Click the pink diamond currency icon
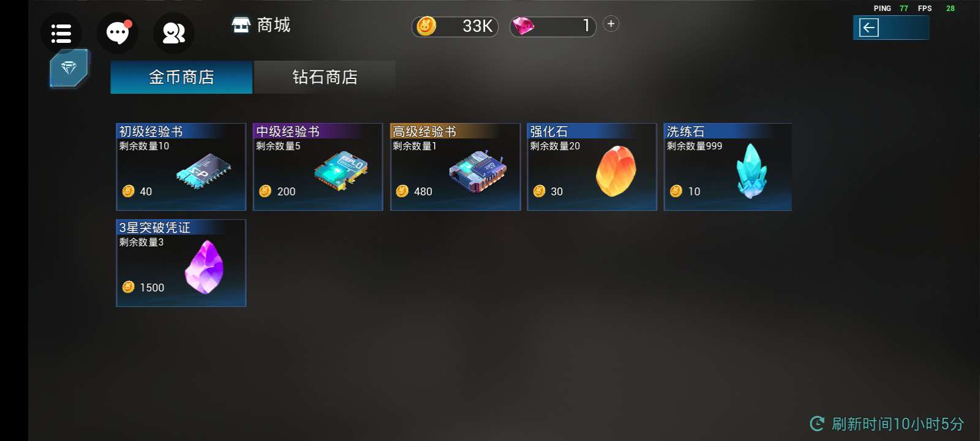 pos(523,26)
